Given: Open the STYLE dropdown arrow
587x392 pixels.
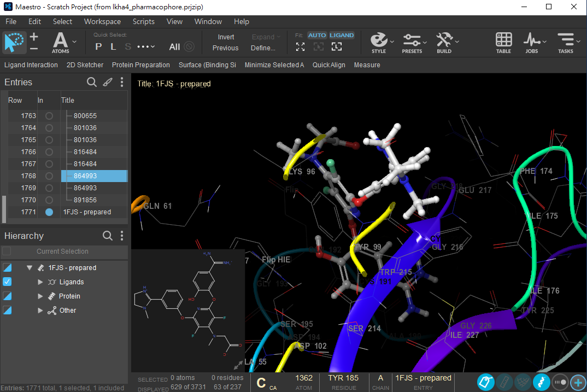Looking at the screenshot, I should click(392, 42).
